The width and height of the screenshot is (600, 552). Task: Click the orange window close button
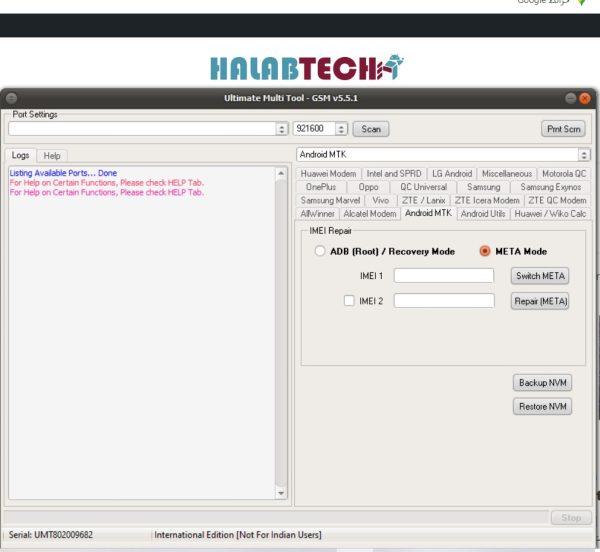pos(585,99)
